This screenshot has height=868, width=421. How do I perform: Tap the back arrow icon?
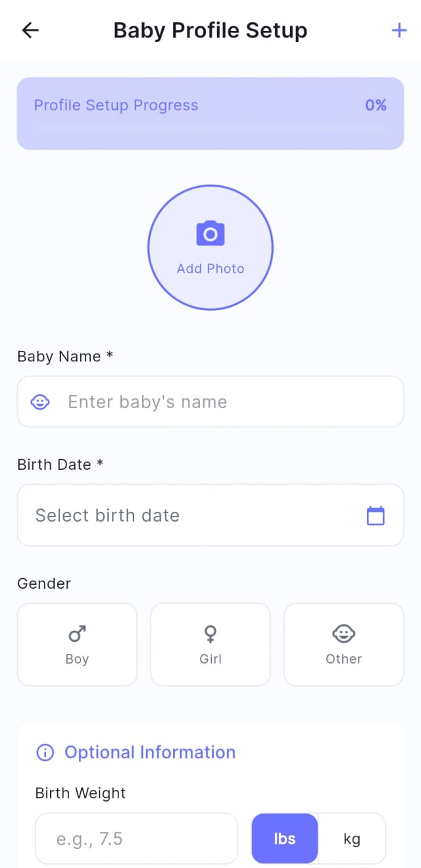click(30, 30)
